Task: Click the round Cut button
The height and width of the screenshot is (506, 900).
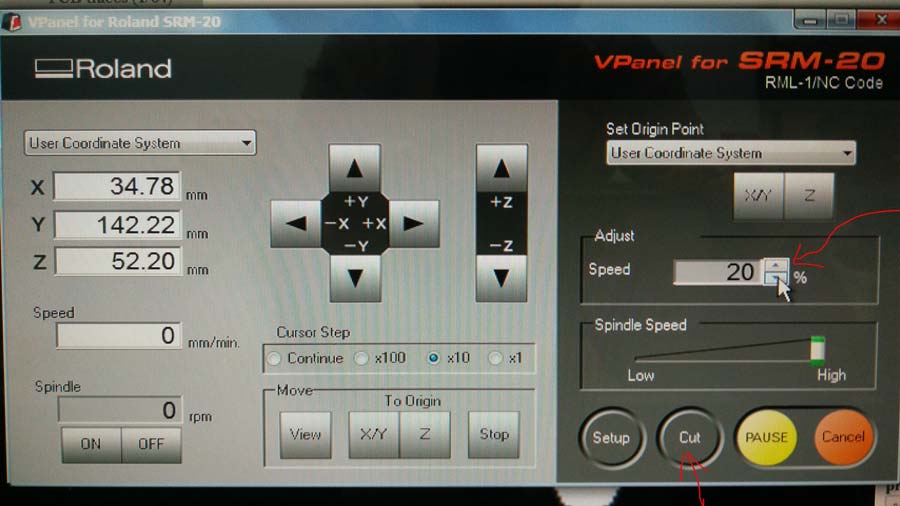Action: pos(690,437)
